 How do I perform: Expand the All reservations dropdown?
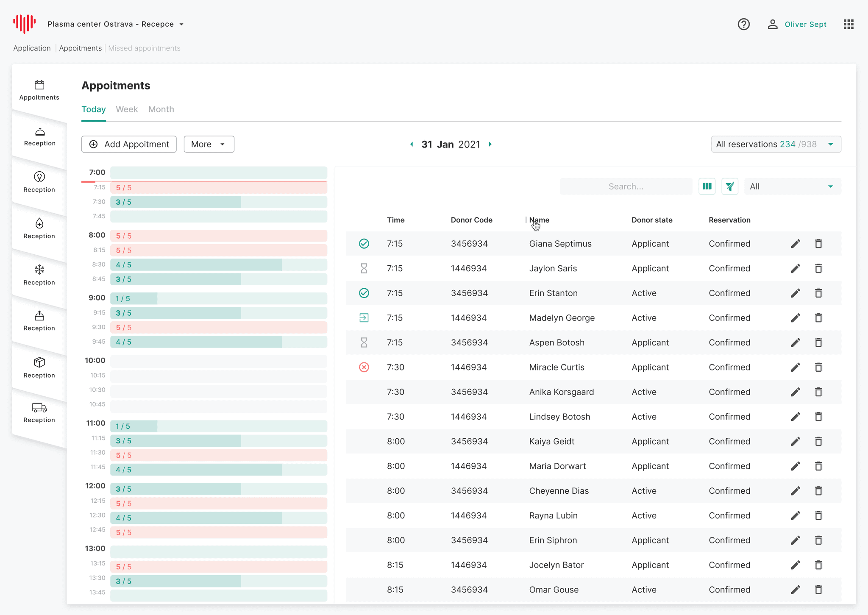[776, 144]
